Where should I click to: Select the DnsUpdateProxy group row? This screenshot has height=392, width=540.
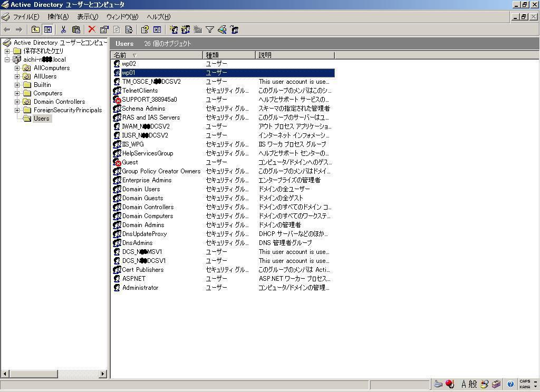(223, 234)
